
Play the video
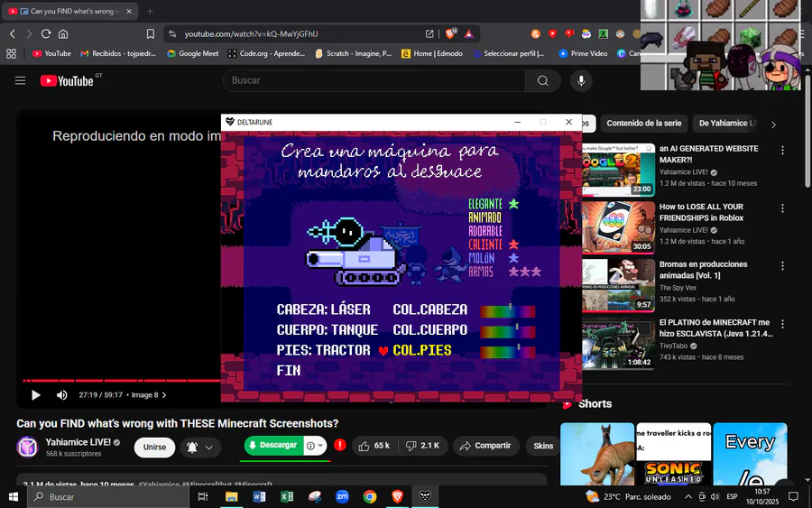tap(36, 395)
